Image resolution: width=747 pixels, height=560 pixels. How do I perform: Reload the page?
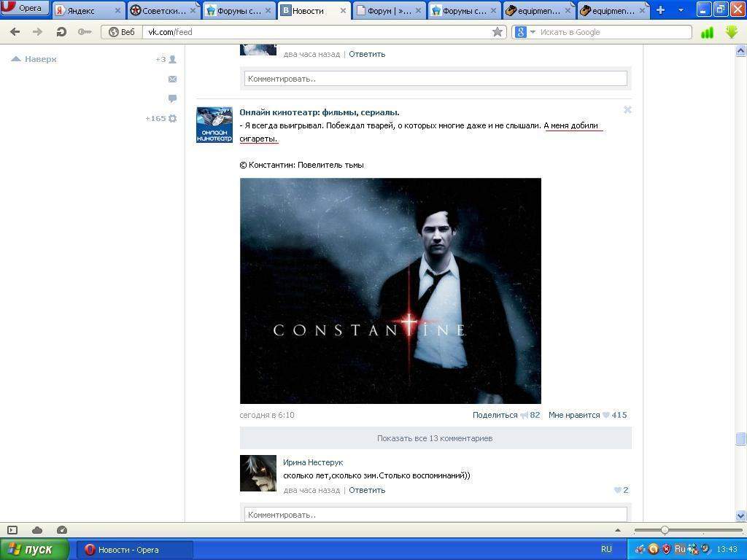pyautogui.click(x=61, y=32)
